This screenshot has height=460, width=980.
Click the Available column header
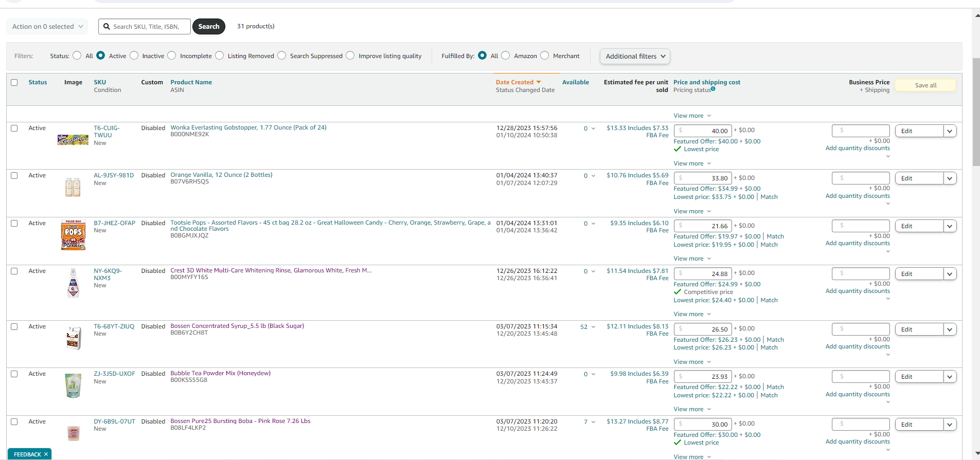point(576,82)
